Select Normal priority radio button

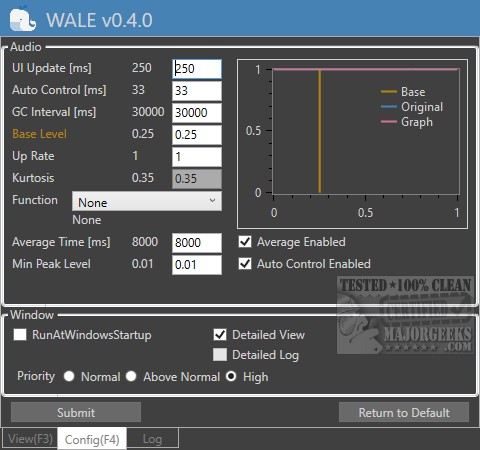click(69, 376)
